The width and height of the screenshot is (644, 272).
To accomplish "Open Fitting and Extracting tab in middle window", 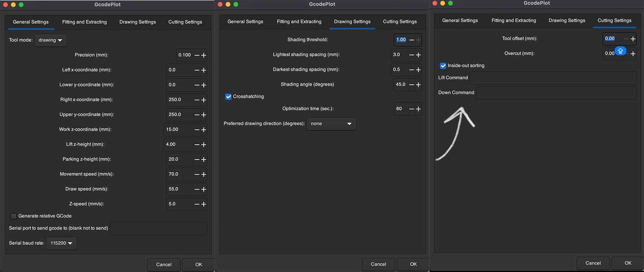I will click(299, 22).
